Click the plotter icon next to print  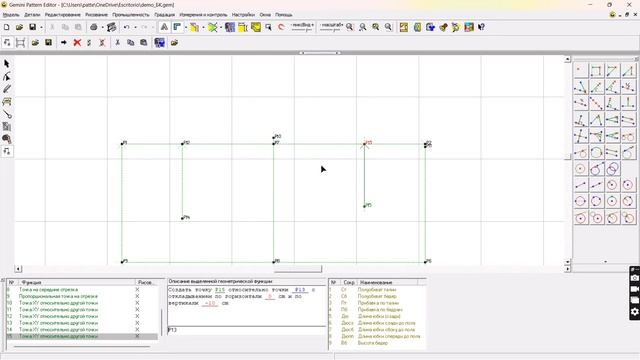tap(111, 27)
